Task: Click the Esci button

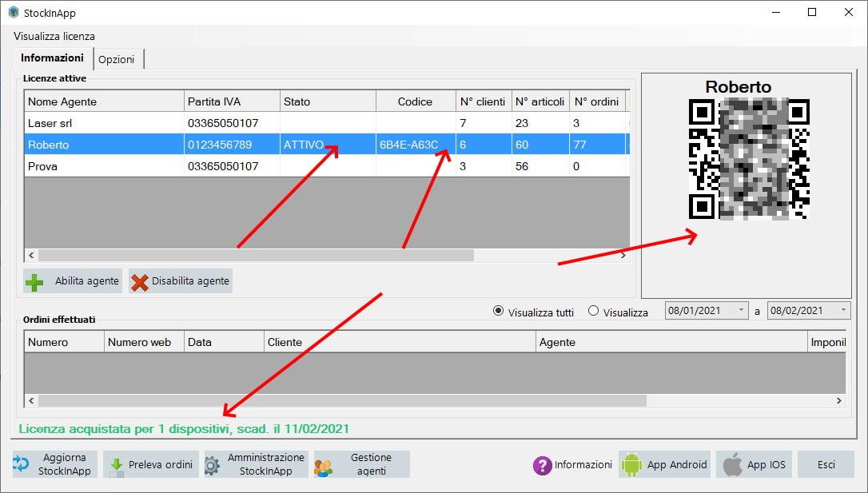Action: tap(826, 464)
